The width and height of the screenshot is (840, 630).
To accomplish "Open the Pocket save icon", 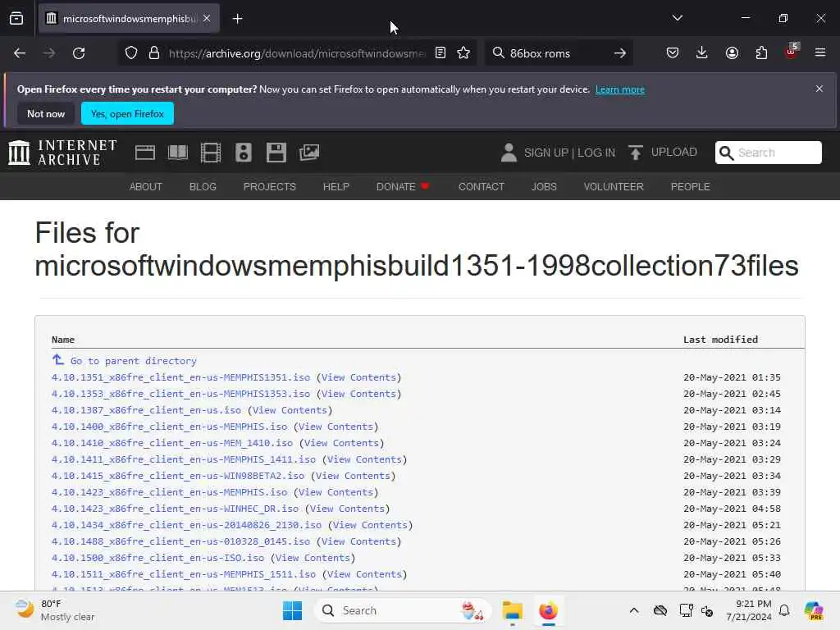I will [673, 53].
